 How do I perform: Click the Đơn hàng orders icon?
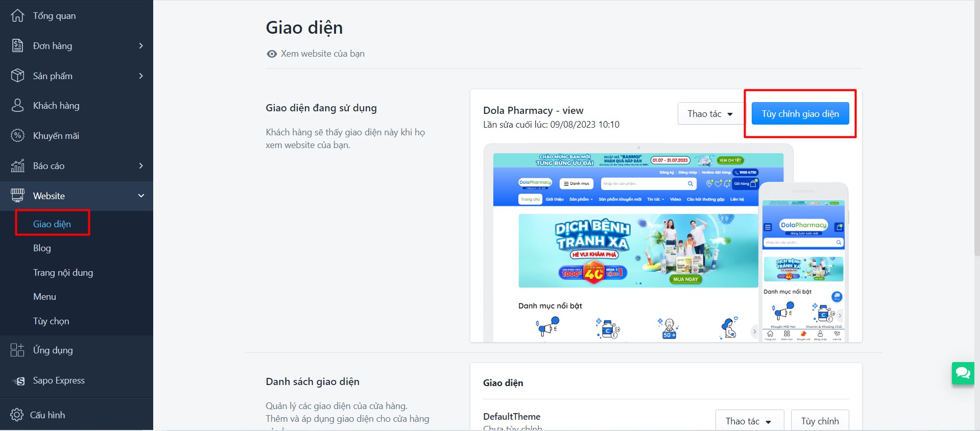click(x=17, y=45)
